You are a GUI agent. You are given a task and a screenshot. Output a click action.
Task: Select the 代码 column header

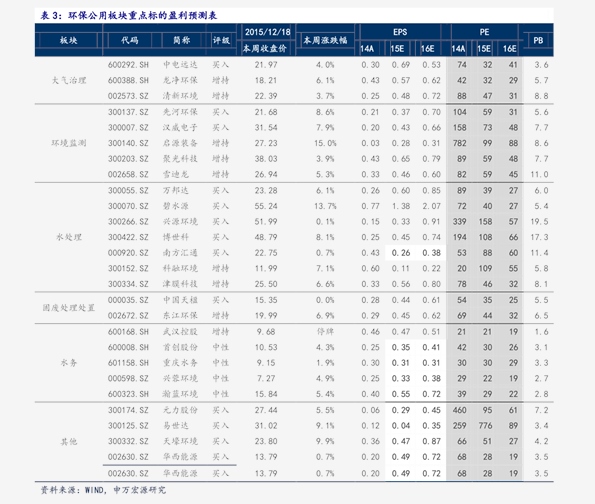(130, 40)
